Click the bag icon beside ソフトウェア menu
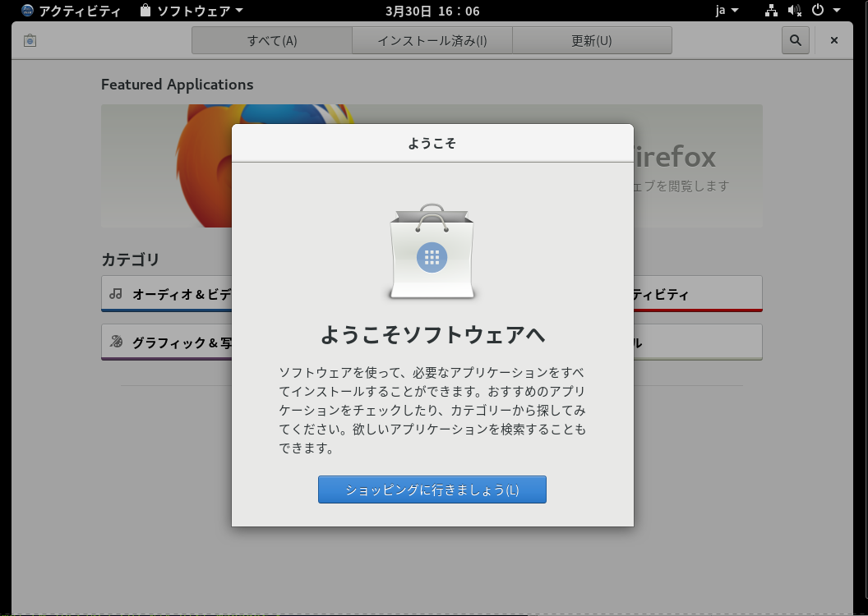This screenshot has width=868, height=616. 145,11
